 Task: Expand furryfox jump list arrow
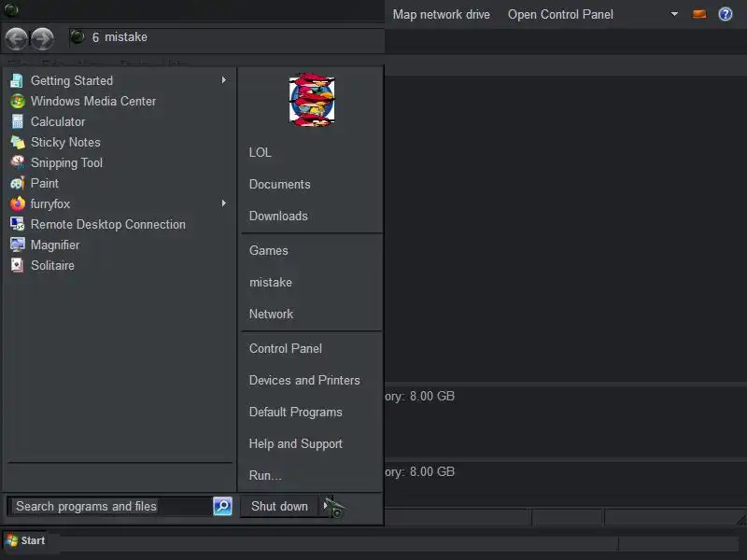(224, 203)
